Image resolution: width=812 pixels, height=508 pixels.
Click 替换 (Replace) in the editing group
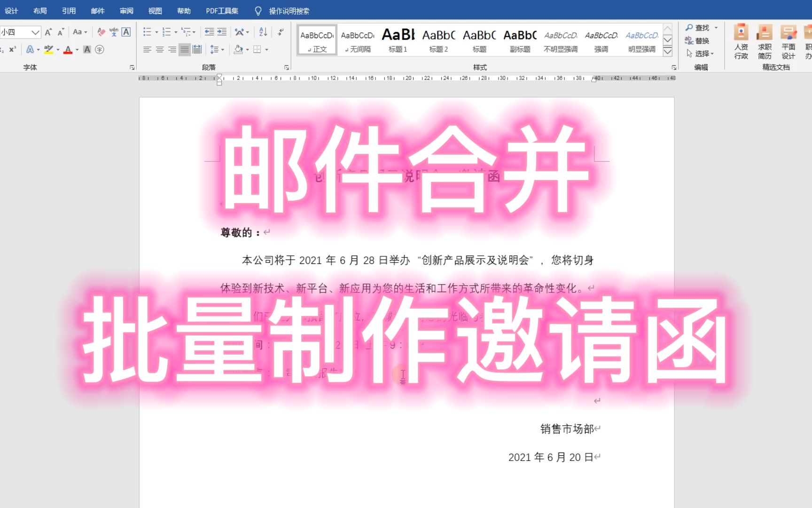697,40
